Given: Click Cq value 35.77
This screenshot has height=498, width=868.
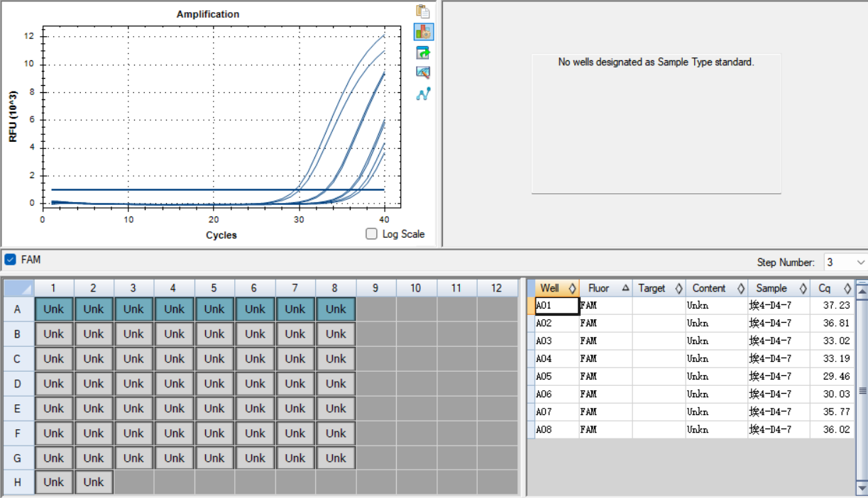Looking at the screenshot, I should click(x=833, y=412).
